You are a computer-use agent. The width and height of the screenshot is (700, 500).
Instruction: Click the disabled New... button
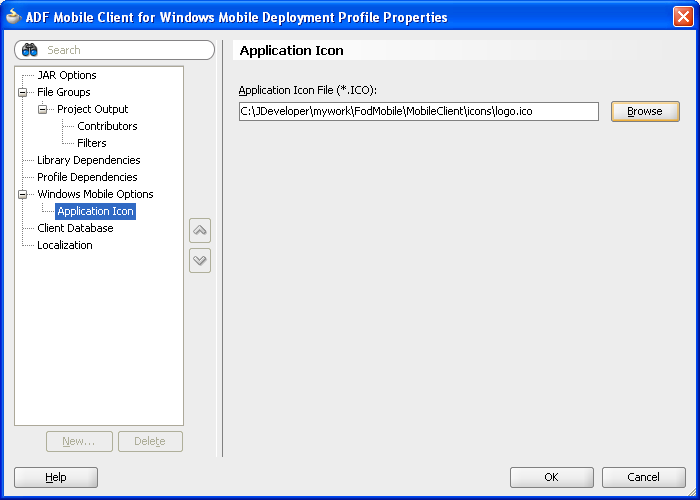(79, 442)
